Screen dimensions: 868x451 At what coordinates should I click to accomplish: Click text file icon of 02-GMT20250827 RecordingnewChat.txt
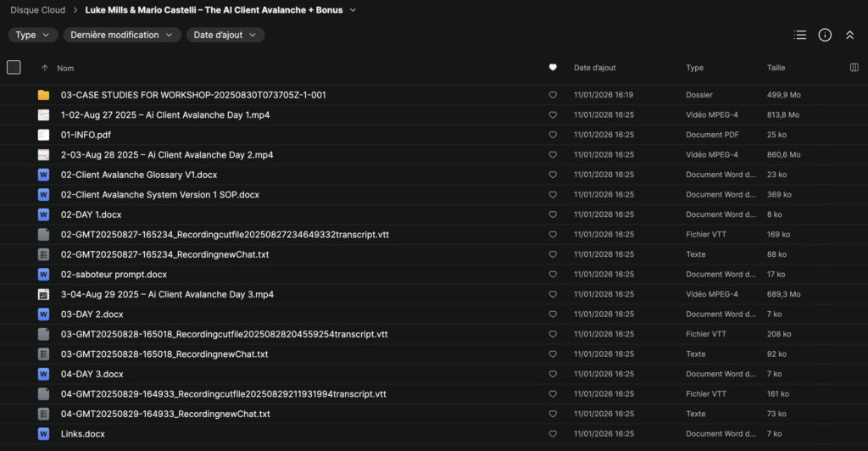43,254
